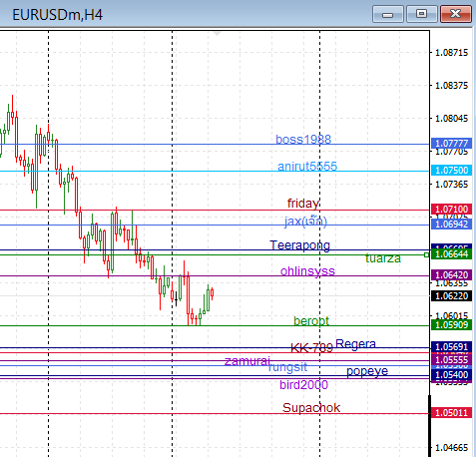The width and height of the screenshot is (476, 457).
Task: Select the anirut5555 line label
Action: [307, 166]
